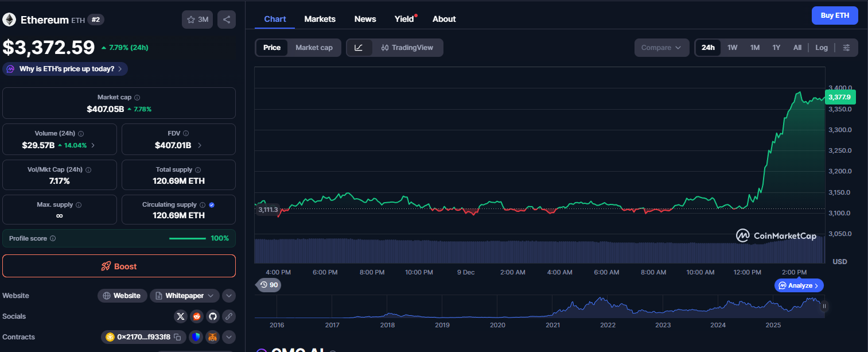Add contract to MetaMask via fox icon
Viewport: 868px width, 352px height.
(x=212, y=337)
